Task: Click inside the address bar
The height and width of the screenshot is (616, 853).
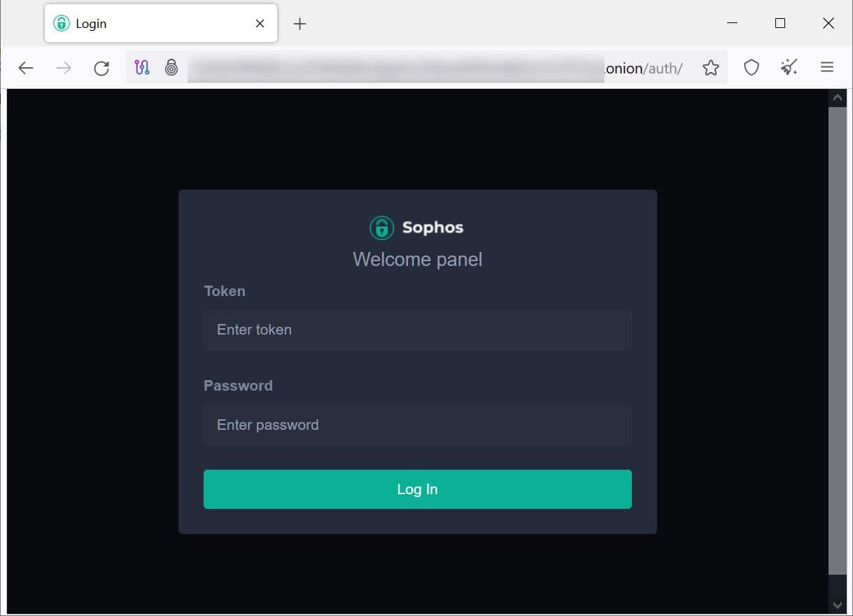Action: coord(420,68)
